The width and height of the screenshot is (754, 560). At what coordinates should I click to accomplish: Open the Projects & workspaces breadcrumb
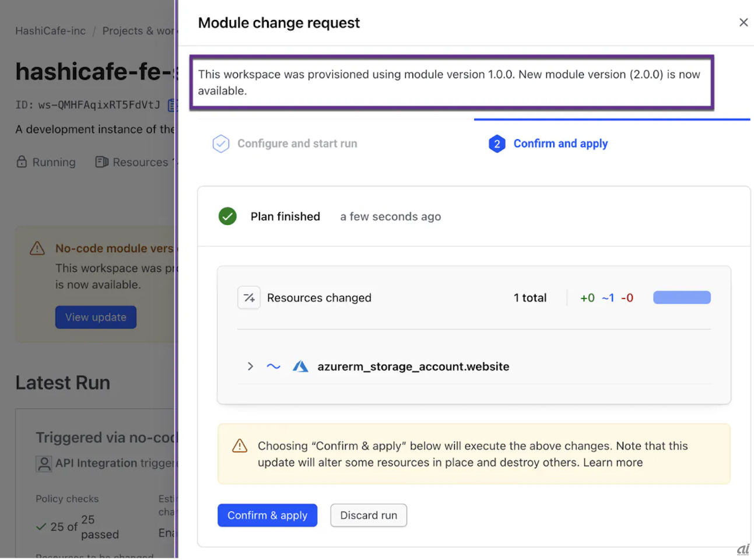tap(138, 31)
